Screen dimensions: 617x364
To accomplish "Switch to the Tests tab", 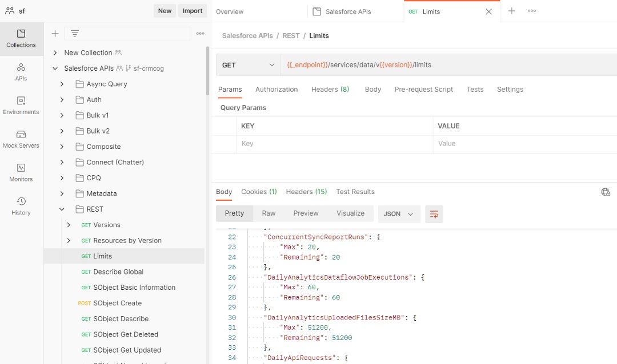I will (x=476, y=89).
